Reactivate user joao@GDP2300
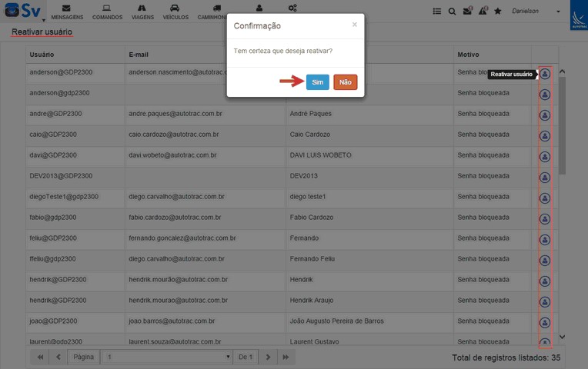The height and width of the screenshot is (369, 588). 545,323
